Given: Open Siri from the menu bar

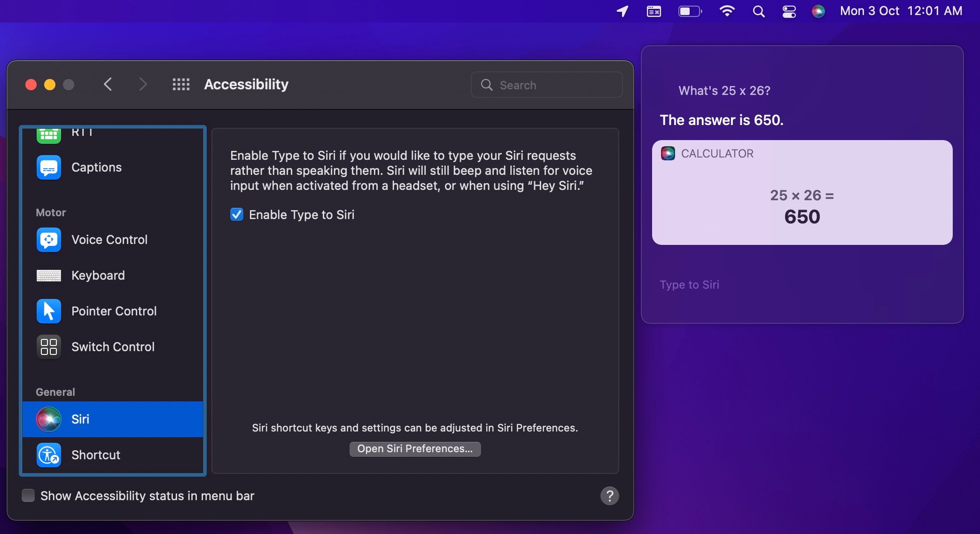Looking at the screenshot, I should [818, 11].
